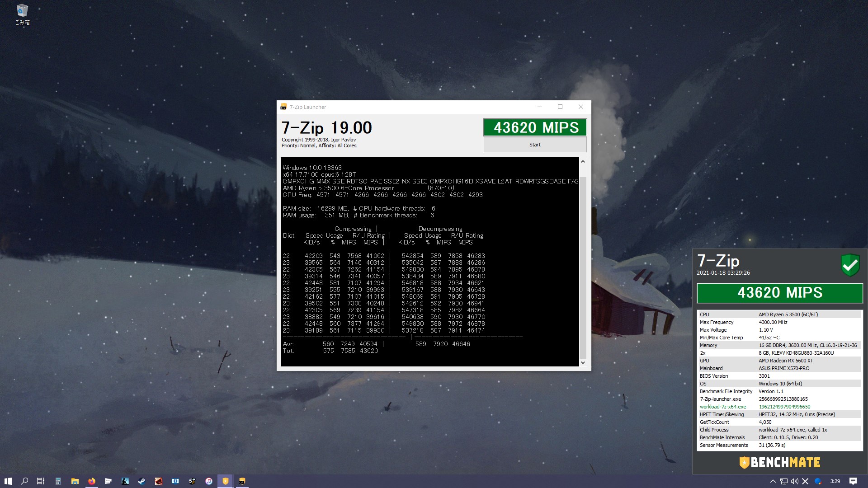This screenshot has width=868, height=488.
Task: Click the Max Voltage value 1.10 V
Action: pyautogui.click(x=765, y=330)
